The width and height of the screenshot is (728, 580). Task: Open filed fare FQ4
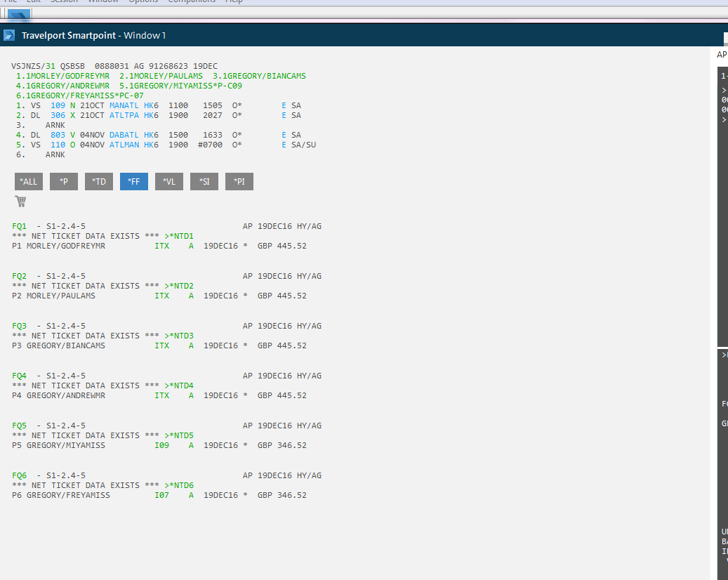tap(19, 376)
